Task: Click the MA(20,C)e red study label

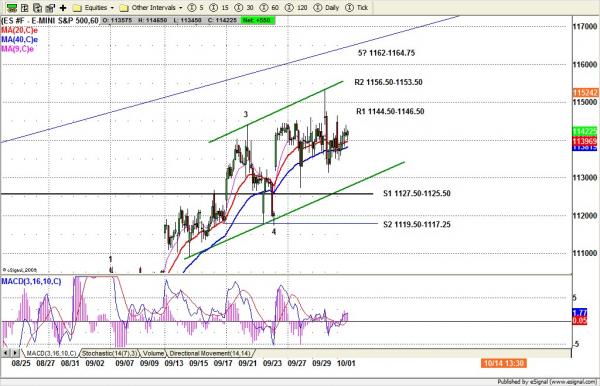Action: click(19, 30)
